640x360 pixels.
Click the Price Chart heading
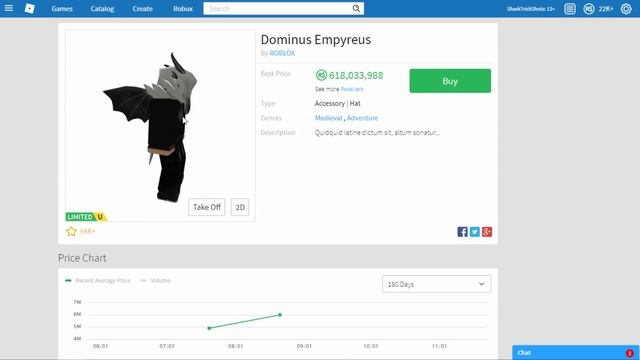click(x=82, y=258)
